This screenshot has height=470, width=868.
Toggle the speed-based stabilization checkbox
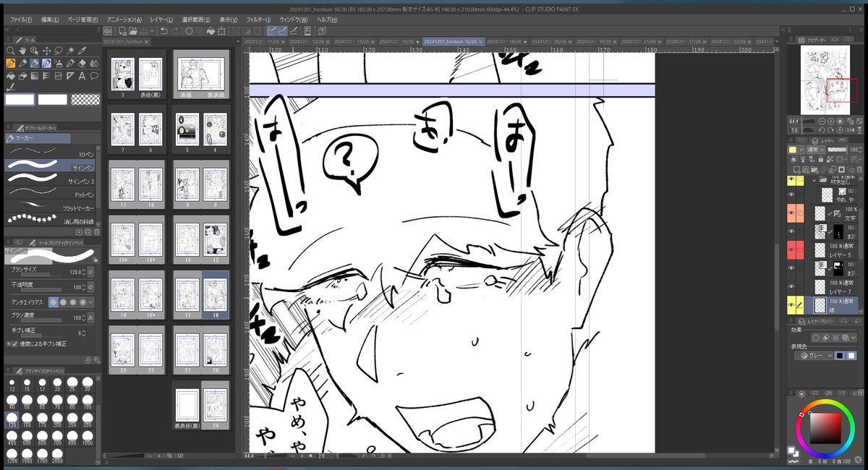click(x=14, y=344)
